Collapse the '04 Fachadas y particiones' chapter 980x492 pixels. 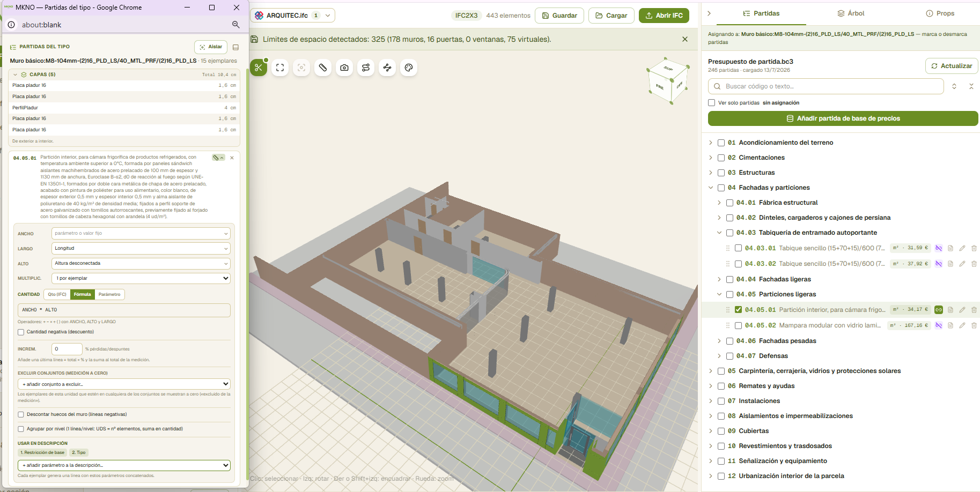tap(711, 188)
